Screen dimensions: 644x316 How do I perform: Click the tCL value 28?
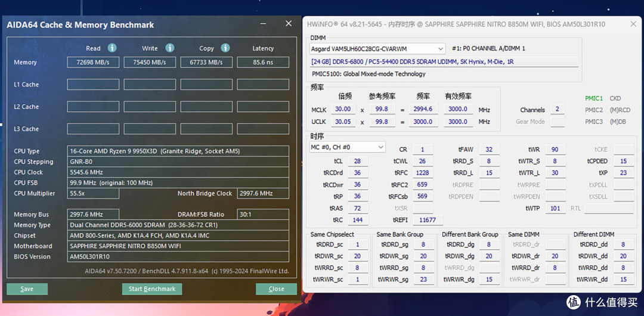tap(358, 161)
